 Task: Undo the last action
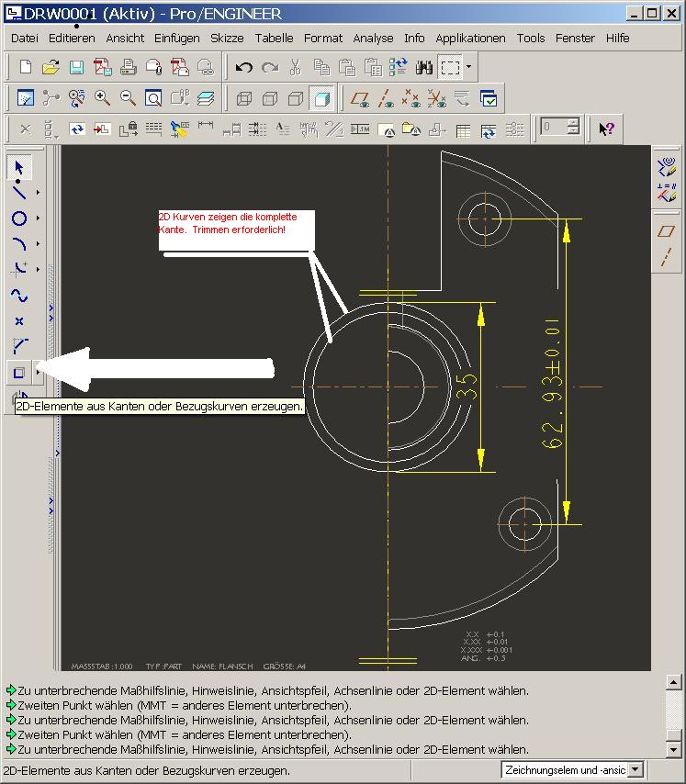(244, 67)
